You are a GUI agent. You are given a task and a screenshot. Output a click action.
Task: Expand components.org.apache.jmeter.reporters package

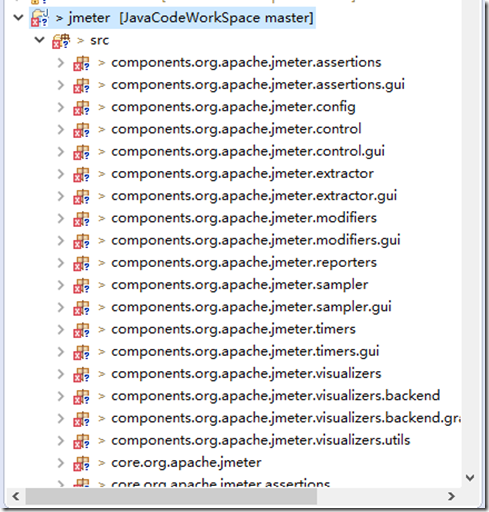click(x=61, y=263)
